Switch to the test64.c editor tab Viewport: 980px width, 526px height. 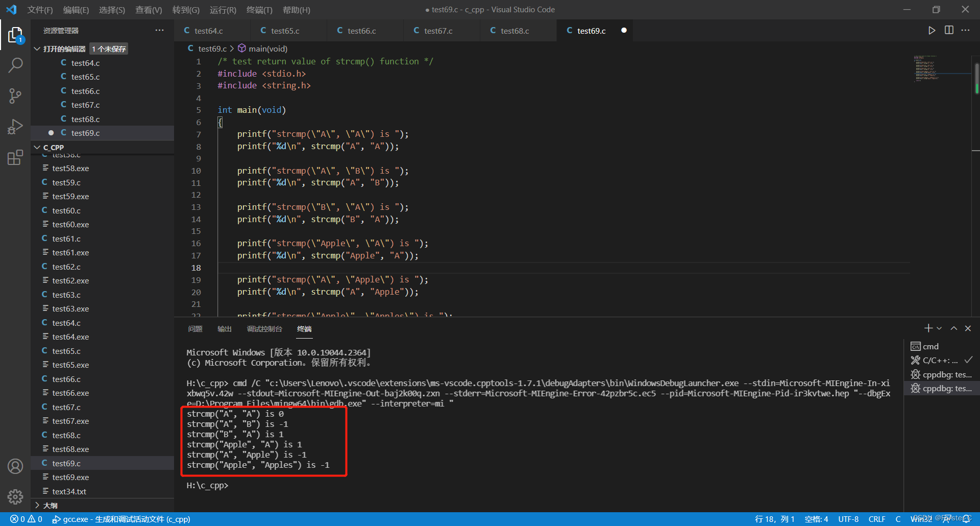(212, 31)
